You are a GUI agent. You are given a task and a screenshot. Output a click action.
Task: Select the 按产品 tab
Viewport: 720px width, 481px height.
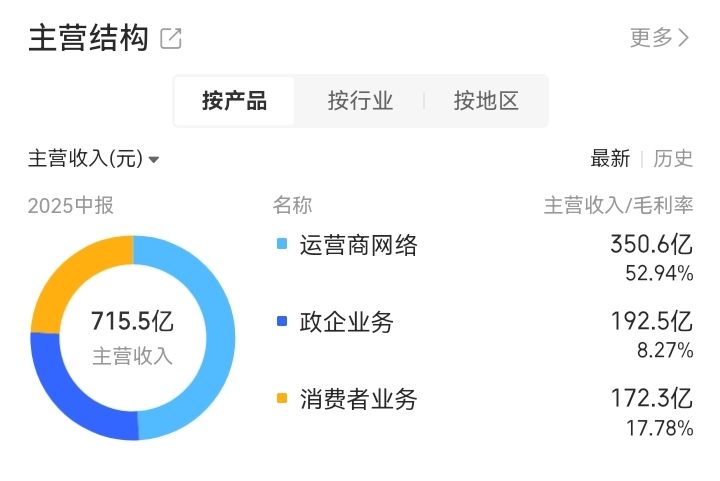pyautogui.click(x=234, y=101)
